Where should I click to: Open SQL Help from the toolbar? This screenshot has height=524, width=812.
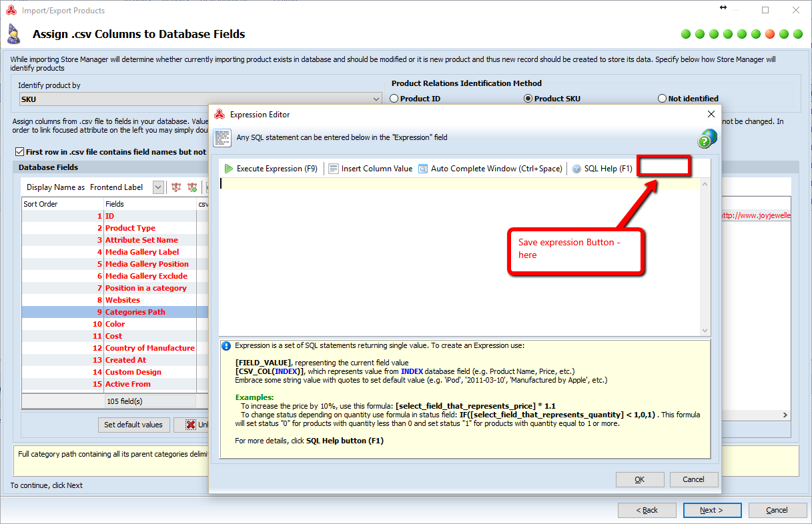pyautogui.click(x=602, y=169)
